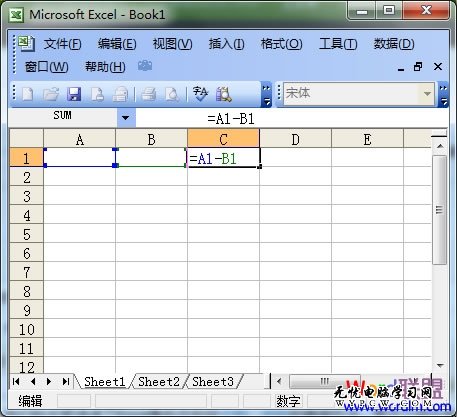The height and width of the screenshot is (417, 457).
Task: Open the 格式(O) menu
Action: tap(281, 44)
